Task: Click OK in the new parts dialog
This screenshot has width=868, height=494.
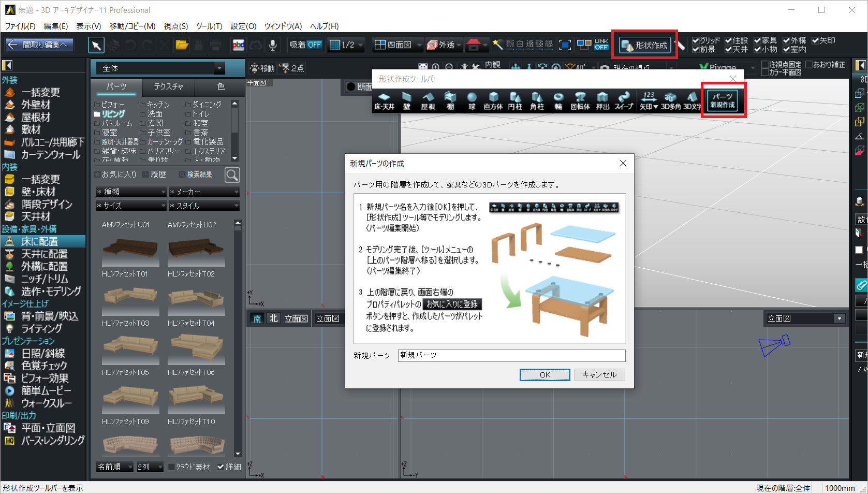Action: tap(545, 375)
